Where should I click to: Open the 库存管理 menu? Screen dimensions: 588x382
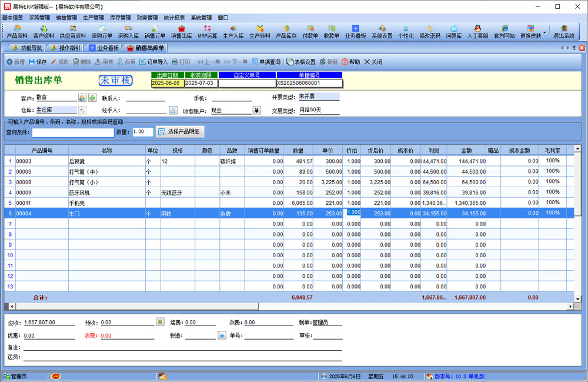pos(120,18)
